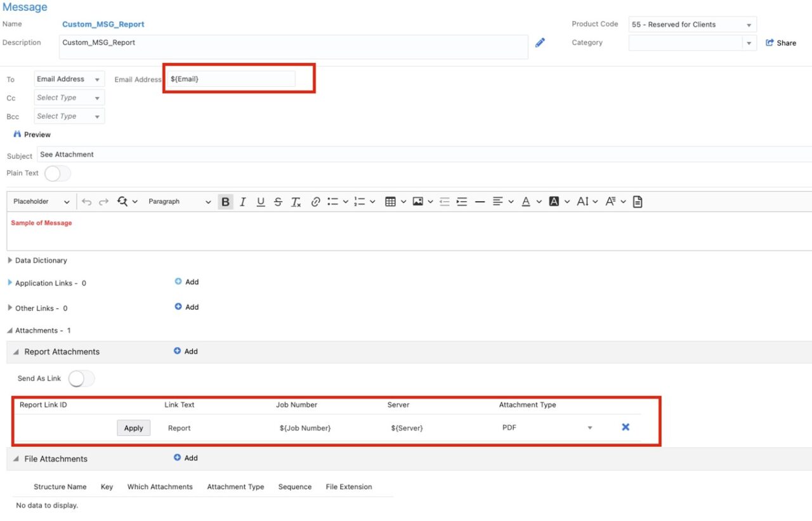Change the Attachment Type from PDF
812x521 pixels.
click(x=590, y=427)
